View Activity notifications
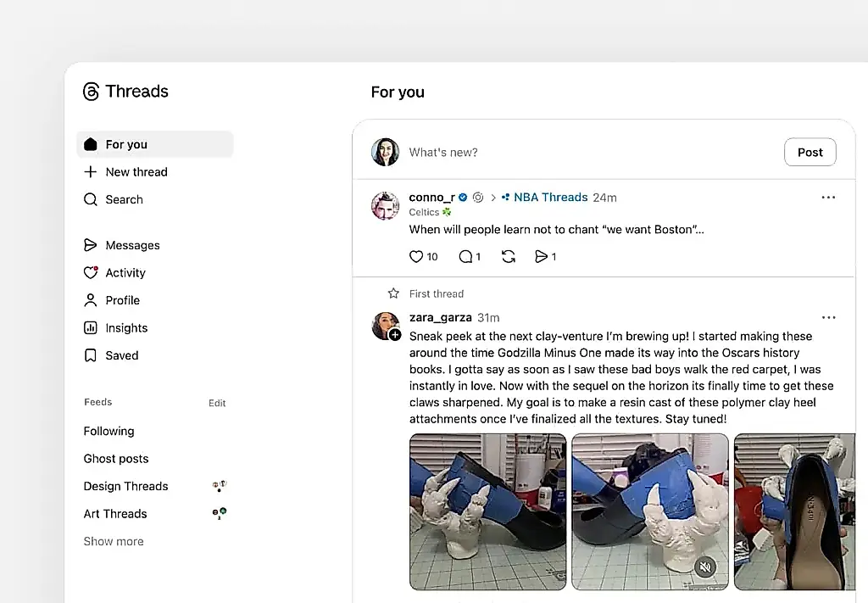The width and height of the screenshot is (868, 603). coord(114,273)
